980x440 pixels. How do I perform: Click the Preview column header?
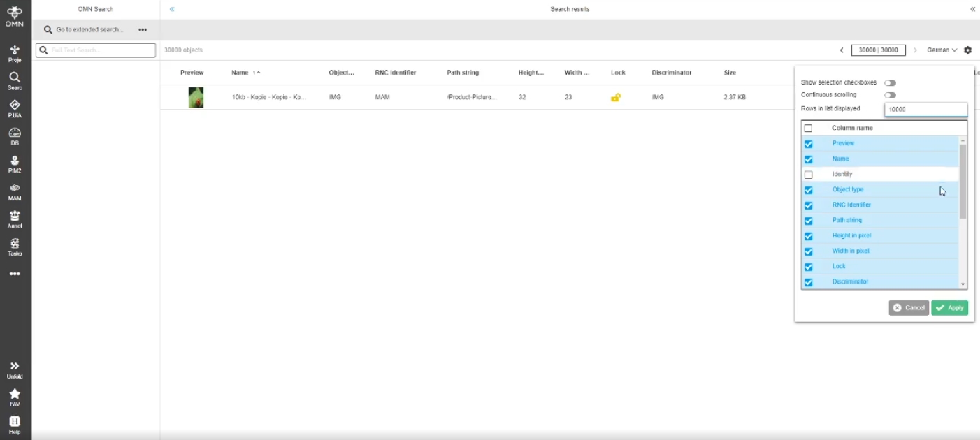pyautogui.click(x=192, y=73)
